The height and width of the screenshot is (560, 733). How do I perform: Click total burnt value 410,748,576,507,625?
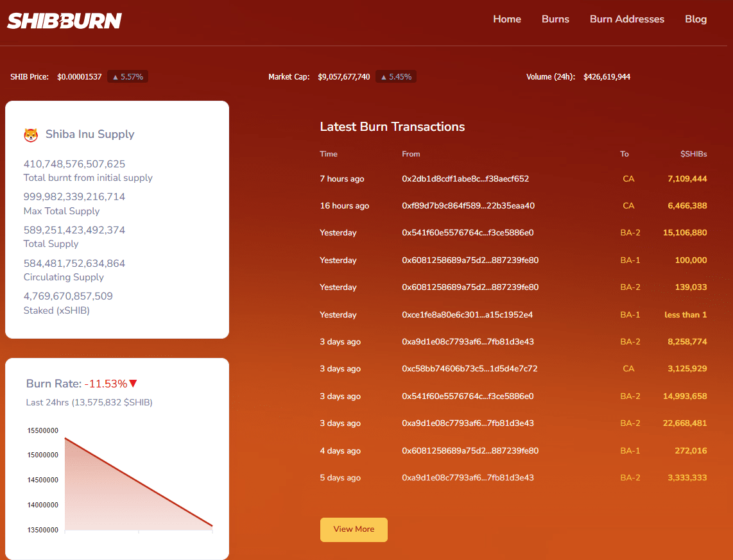74,164
